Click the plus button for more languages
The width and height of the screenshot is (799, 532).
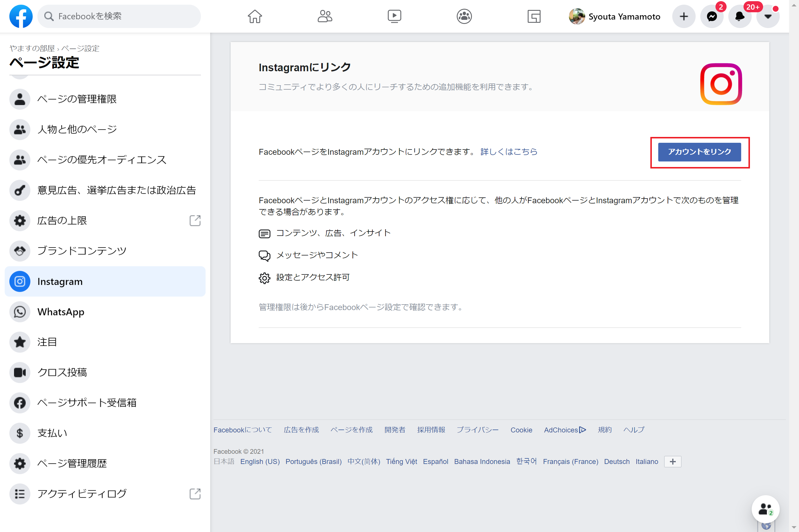(x=673, y=461)
